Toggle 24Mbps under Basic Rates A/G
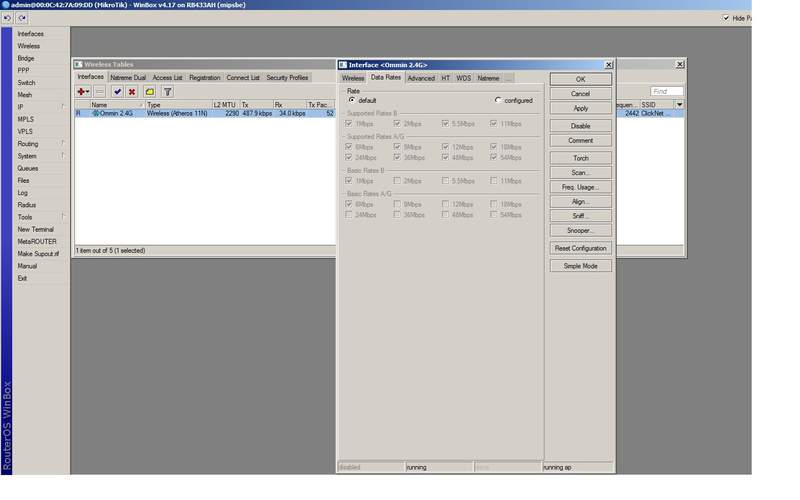 point(348,215)
